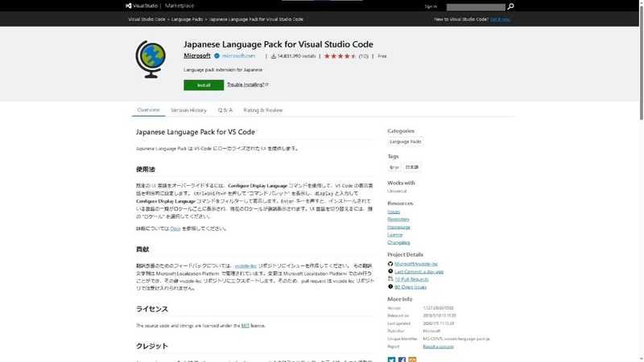Click the Marketplace header link
Image resolution: width=644 pixels, height=362 pixels.
(180, 6)
